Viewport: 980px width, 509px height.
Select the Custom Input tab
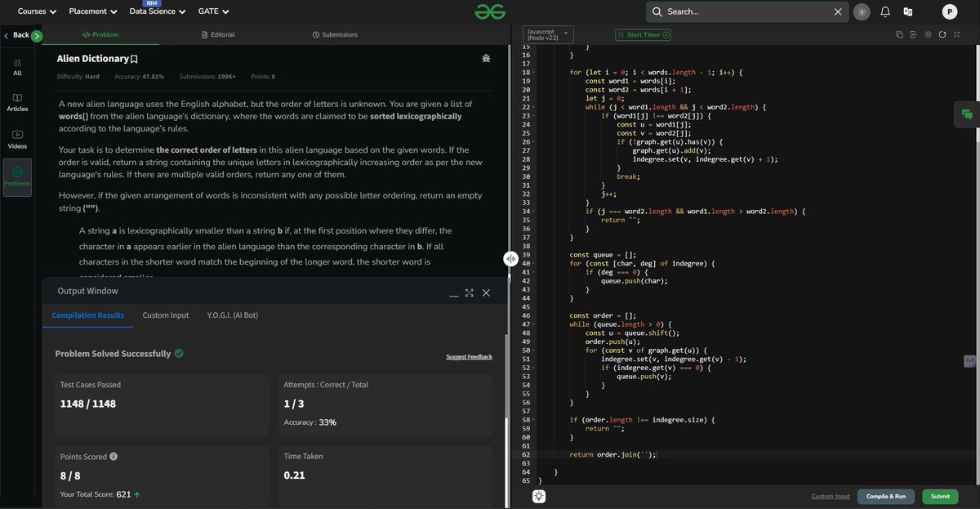[x=166, y=315]
